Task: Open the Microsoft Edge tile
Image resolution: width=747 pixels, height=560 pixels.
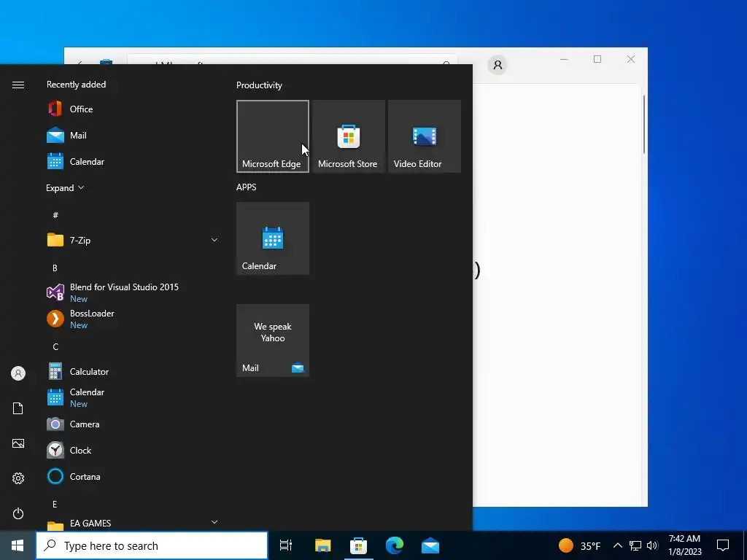Action: 273,136
